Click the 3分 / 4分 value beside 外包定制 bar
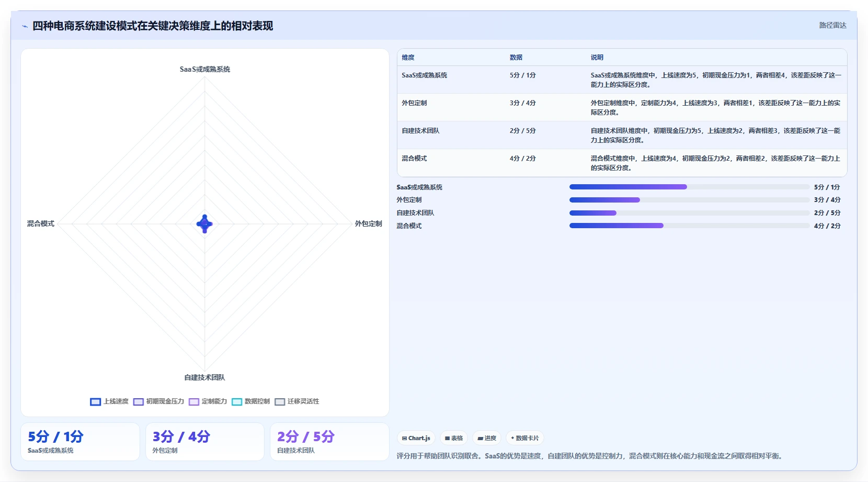Image resolution: width=868 pixels, height=482 pixels. (827, 200)
